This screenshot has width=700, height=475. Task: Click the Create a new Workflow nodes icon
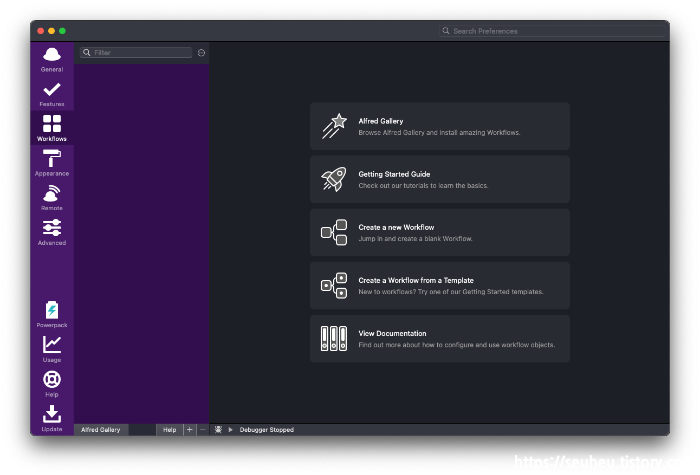(x=334, y=232)
